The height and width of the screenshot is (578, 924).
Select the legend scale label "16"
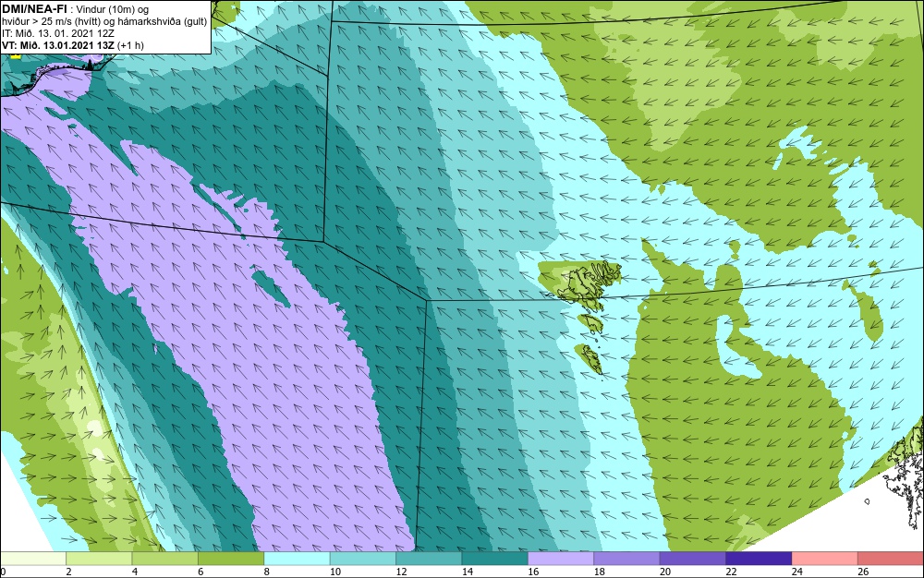click(x=533, y=572)
